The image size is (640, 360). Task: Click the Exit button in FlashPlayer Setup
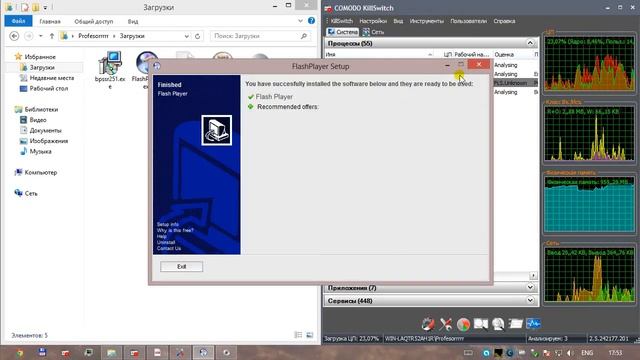[181, 267]
